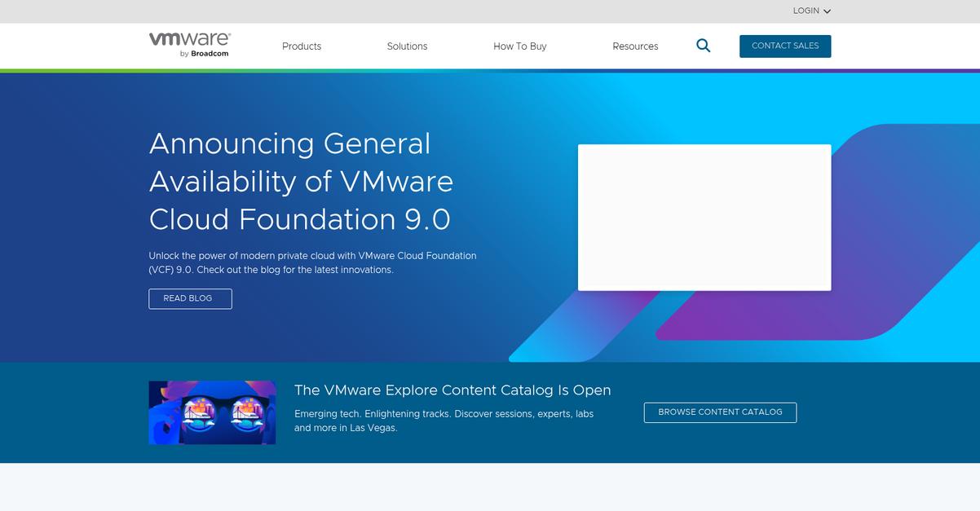Open the Solutions menu
The width and height of the screenshot is (980, 511).
pyautogui.click(x=407, y=46)
